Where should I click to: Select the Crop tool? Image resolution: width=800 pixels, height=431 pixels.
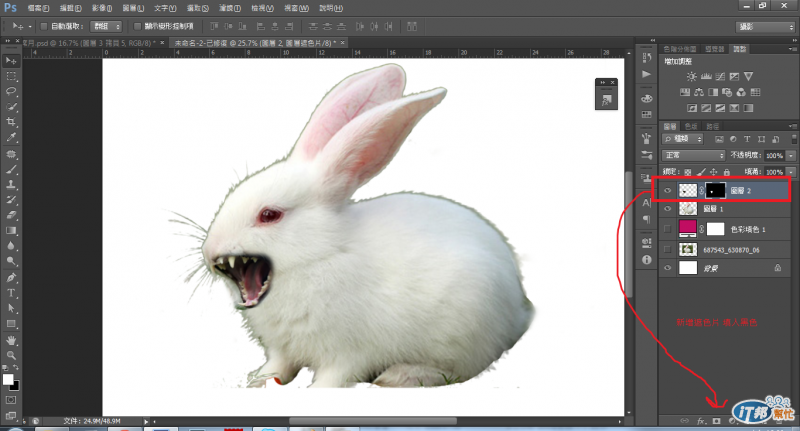(12, 122)
